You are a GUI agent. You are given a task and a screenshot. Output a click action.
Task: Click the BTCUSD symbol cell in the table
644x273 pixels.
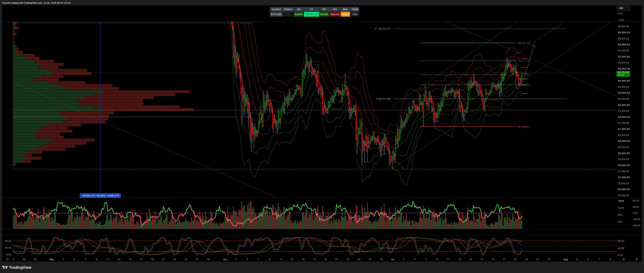[276, 14]
